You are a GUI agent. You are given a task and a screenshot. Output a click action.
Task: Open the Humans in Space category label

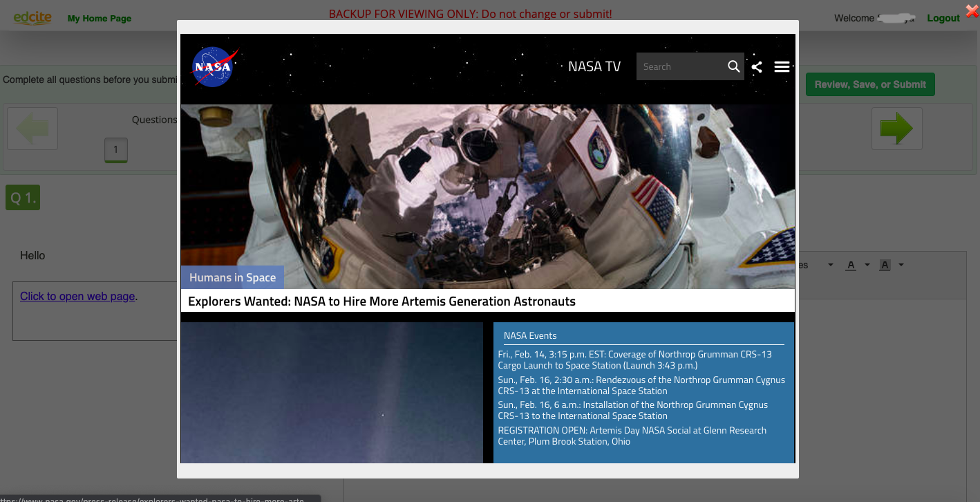click(x=232, y=277)
